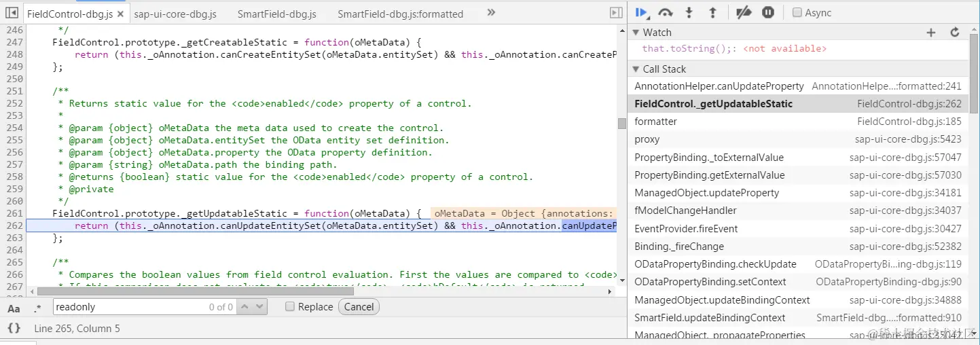Open sap-ui-core-dbg.js:57047 source link
This screenshot has height=345, width=980.
905,158
